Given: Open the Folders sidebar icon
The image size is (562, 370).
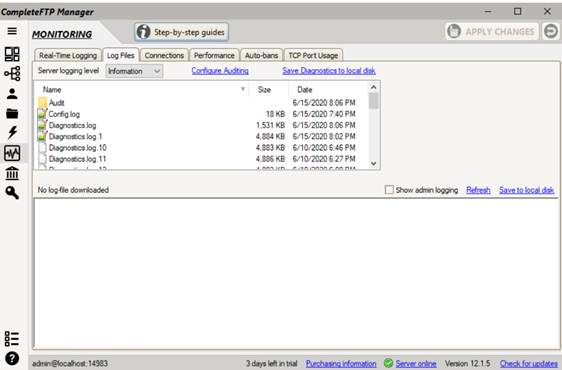Looking at the screenshot, I should click(12, 113).
